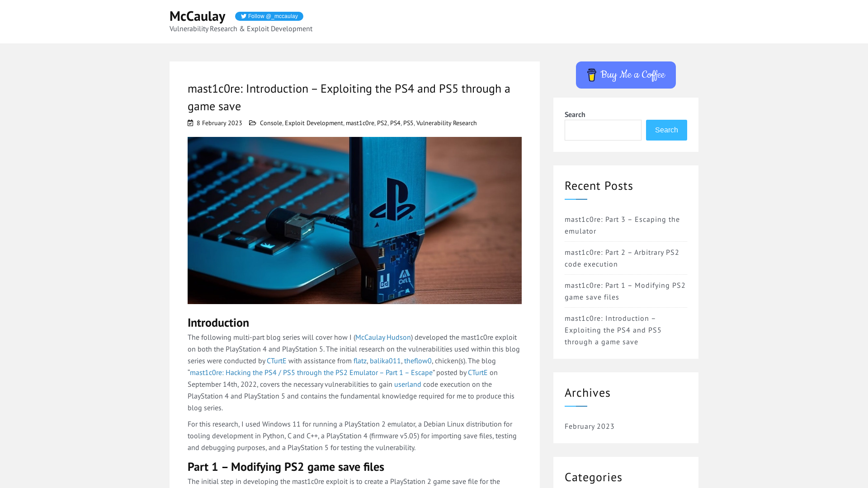Viewport: 868px width, 488px height.
Task: Click the Recent Posts section header
Action: (599, 185)
